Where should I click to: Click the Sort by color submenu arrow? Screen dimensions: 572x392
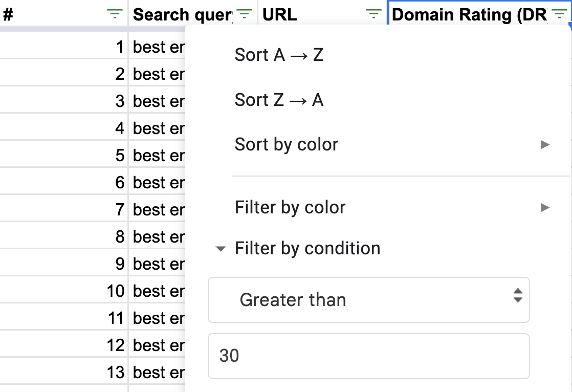[x=544, y=145]
